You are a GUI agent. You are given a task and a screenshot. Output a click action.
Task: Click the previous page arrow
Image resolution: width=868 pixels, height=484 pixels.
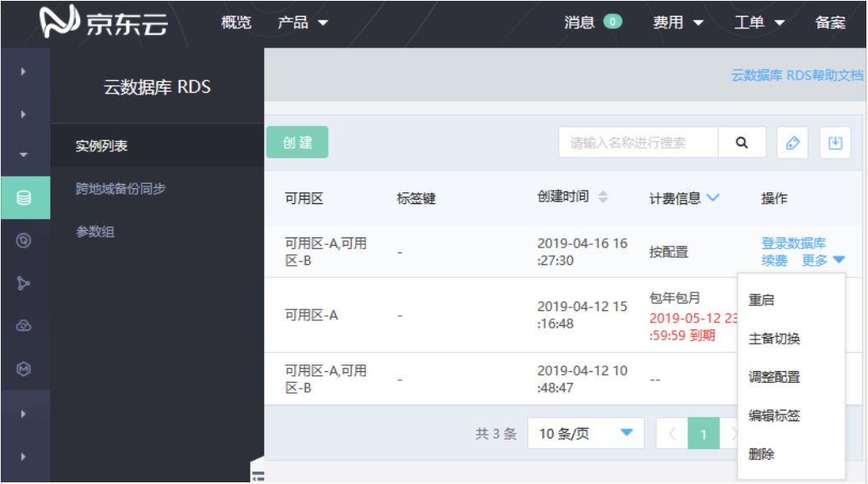(672, 433)
